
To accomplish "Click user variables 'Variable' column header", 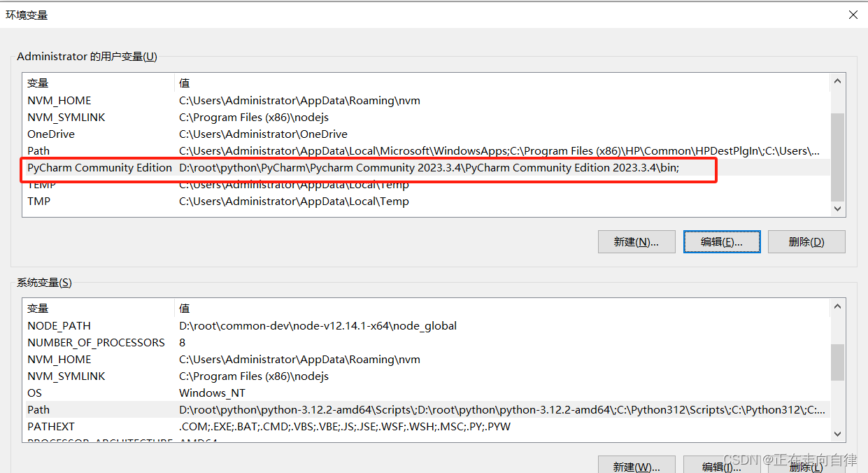I will coord(38,83).
